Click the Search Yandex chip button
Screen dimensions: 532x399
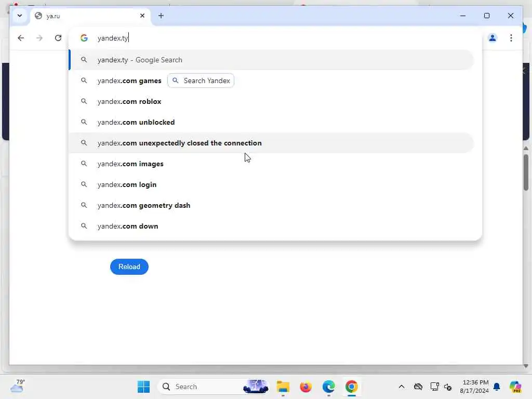(201, 81)
